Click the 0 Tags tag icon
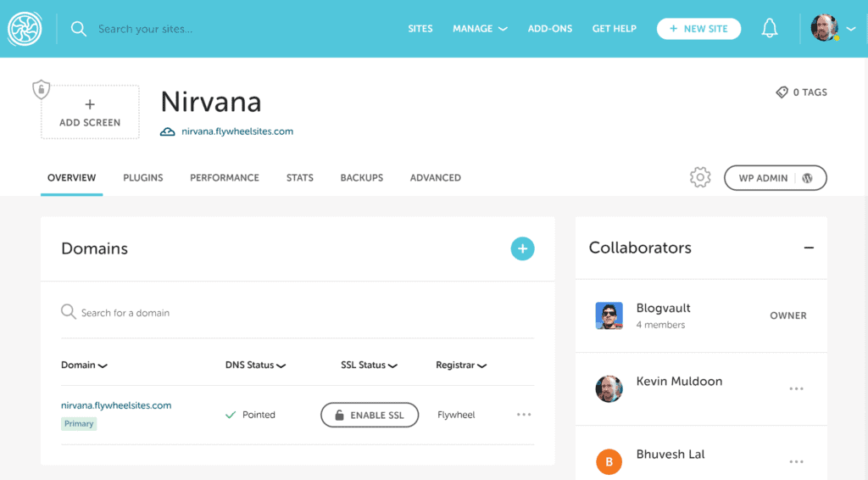This screenshot has height=480, width=868. (782, 92)
